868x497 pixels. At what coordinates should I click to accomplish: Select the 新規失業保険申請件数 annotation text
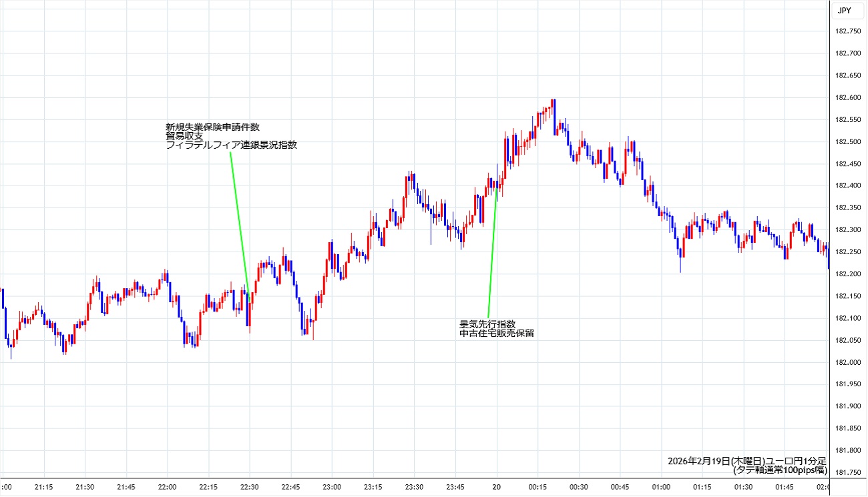pyautogui.click(x=212, y=127)
